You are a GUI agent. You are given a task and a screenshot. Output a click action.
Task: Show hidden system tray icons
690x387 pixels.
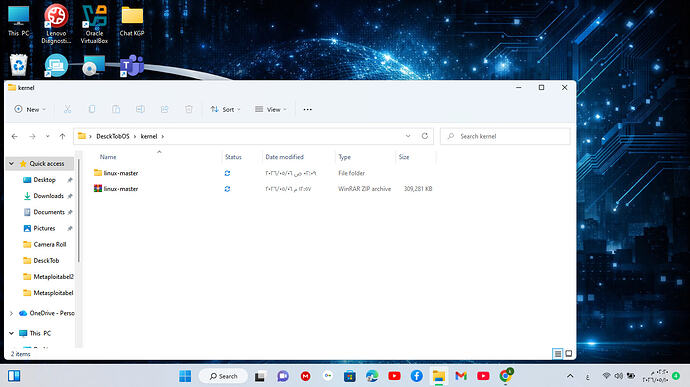[570, 376]
